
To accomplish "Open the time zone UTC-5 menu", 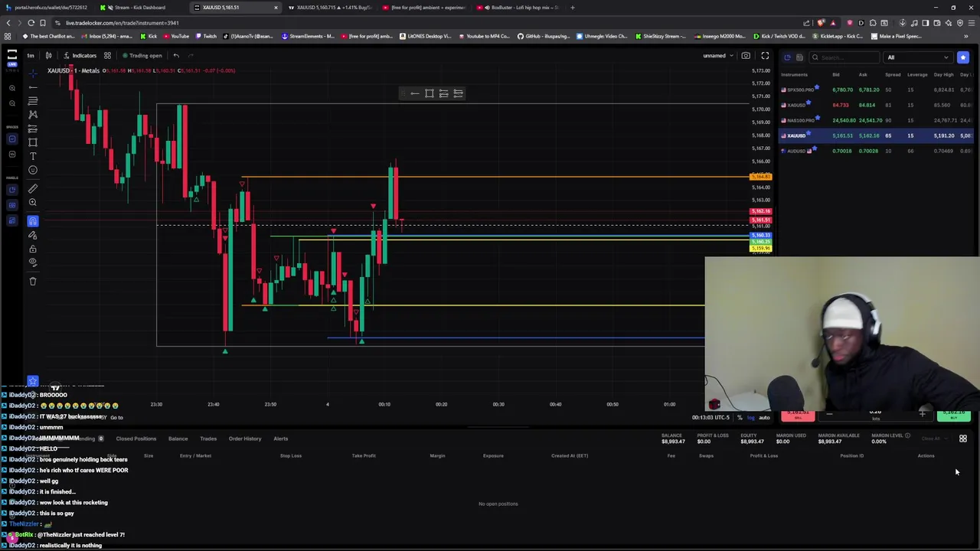I will pyautogui.click(x=711, y=418).
